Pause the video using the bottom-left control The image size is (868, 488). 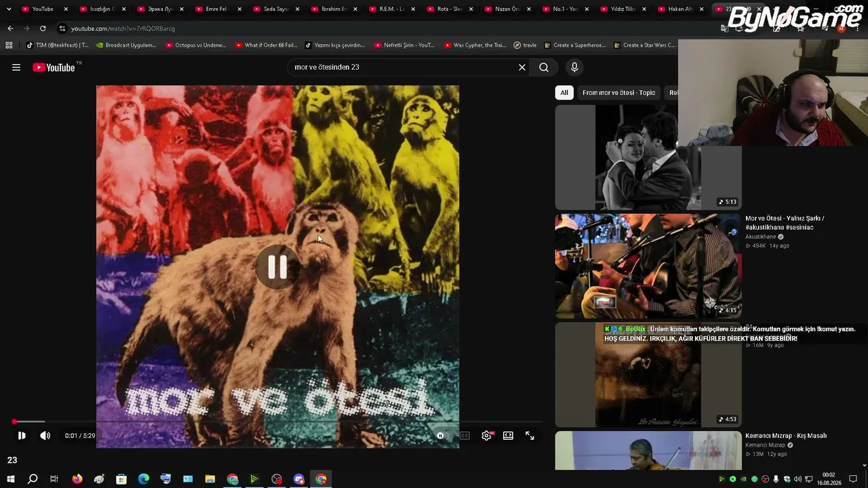click(x=22, y=436)
